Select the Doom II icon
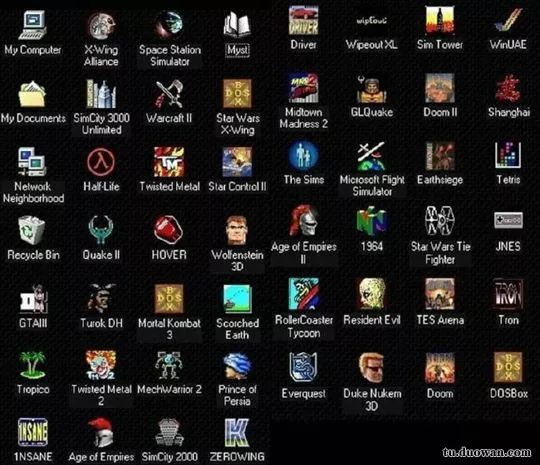This screenshot has height=465, width=540. tap(440, 88)
